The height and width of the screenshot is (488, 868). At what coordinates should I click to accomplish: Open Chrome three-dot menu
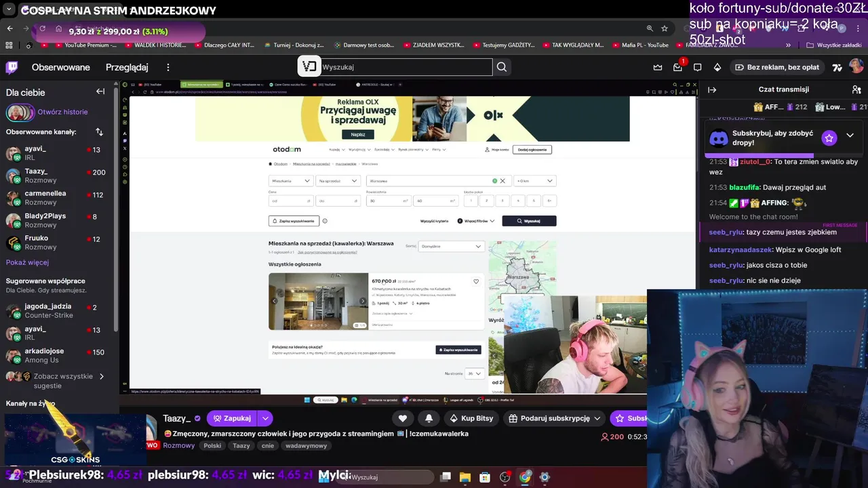[x=858, y=28]
